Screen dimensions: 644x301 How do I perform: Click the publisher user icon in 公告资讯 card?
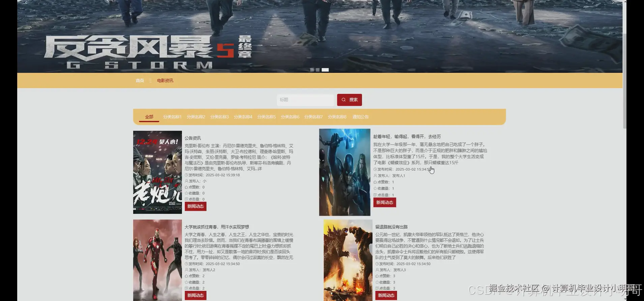(186, 181)
